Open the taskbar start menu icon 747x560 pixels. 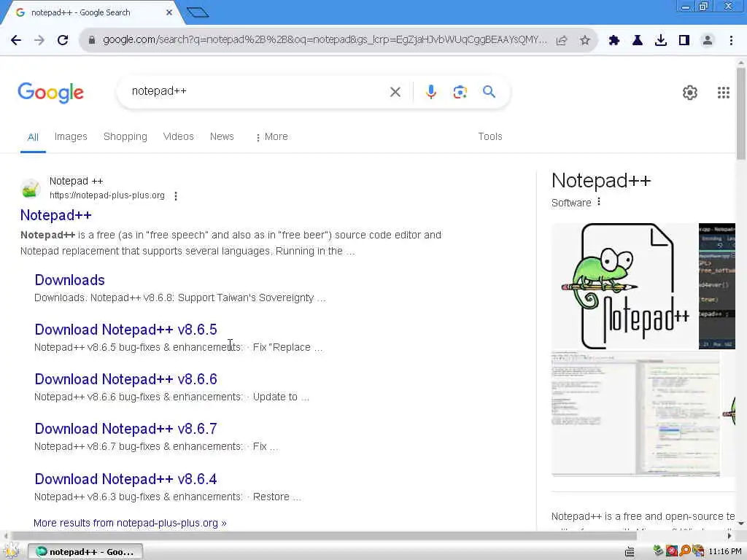[12, 551]
